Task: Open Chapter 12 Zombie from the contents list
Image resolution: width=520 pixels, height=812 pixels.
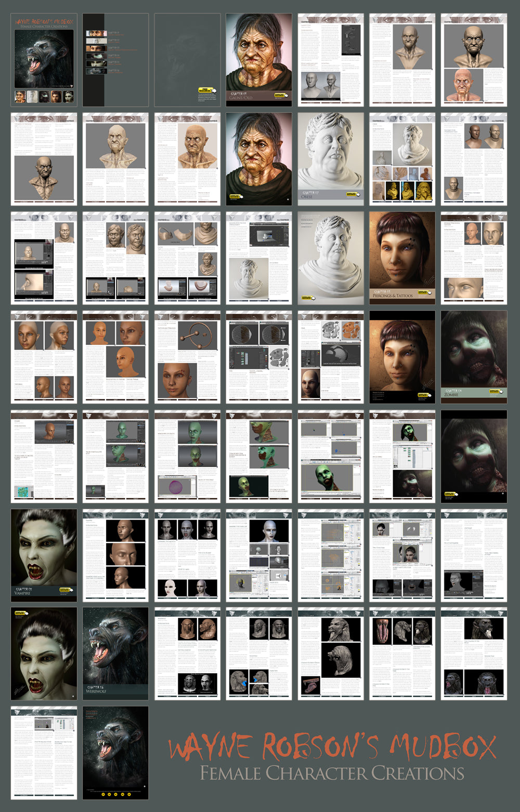Action: click(x=96, y=56)
